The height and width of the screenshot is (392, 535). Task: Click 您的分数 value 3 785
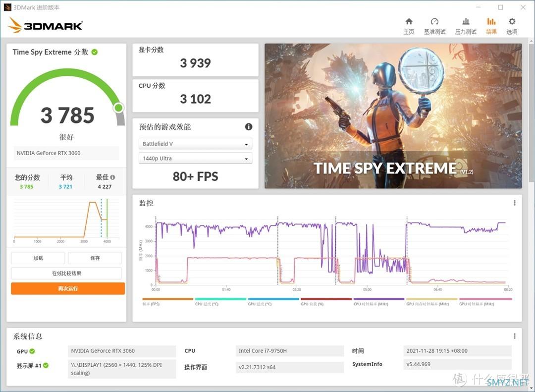(26, 187)
